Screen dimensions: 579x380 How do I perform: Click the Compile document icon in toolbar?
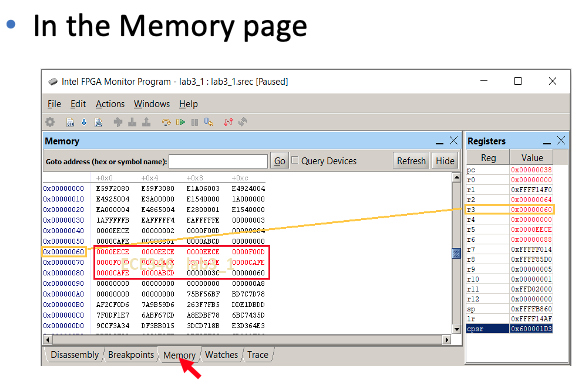pyautogui.click(x=70, y=122)
